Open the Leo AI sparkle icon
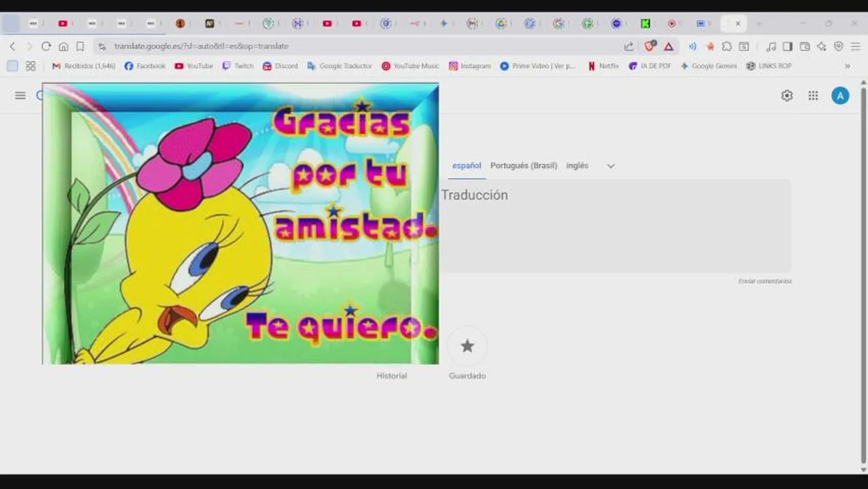This screenshot has height=489, width=868. pos(822,46)
